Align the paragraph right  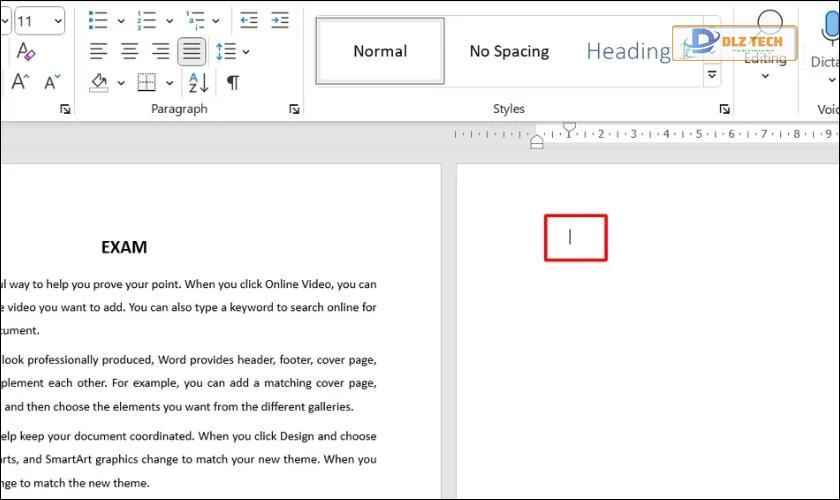coord(160,51)
